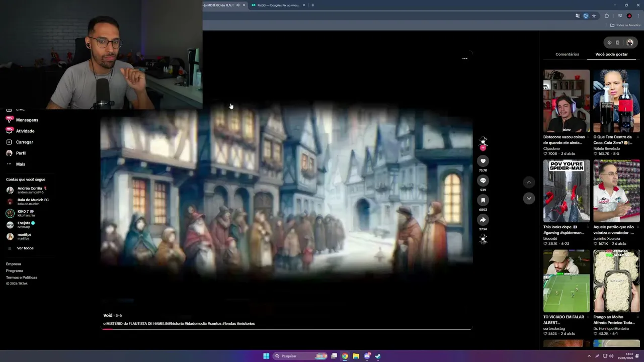This screenshot has width=644, height=362.
Task: Open the Perfil avatar icon in sidebar
Action: (x=9, y=153)
